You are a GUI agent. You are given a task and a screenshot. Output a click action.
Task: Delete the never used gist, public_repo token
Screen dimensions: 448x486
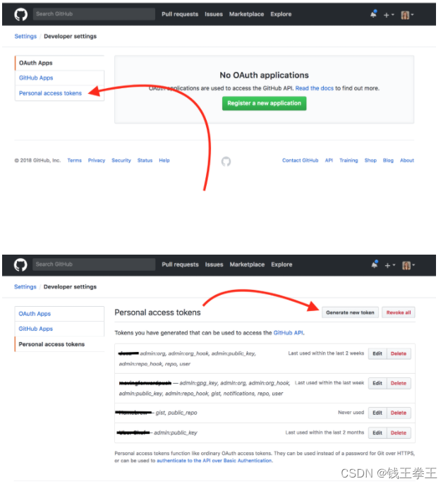399,413
